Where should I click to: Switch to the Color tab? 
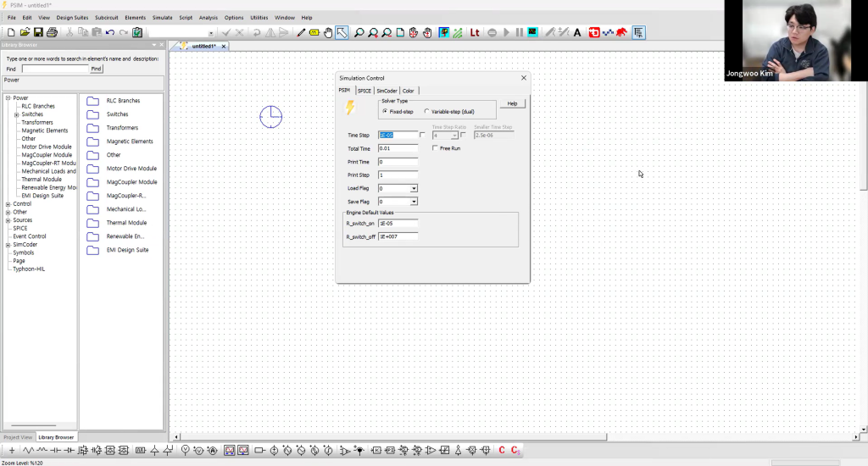pos(408,91)
